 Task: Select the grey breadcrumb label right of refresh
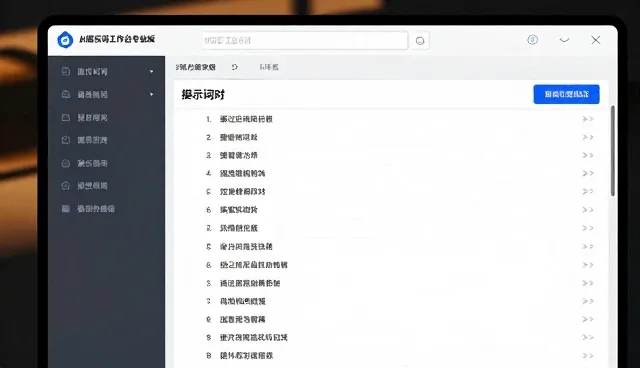(269, 67)
